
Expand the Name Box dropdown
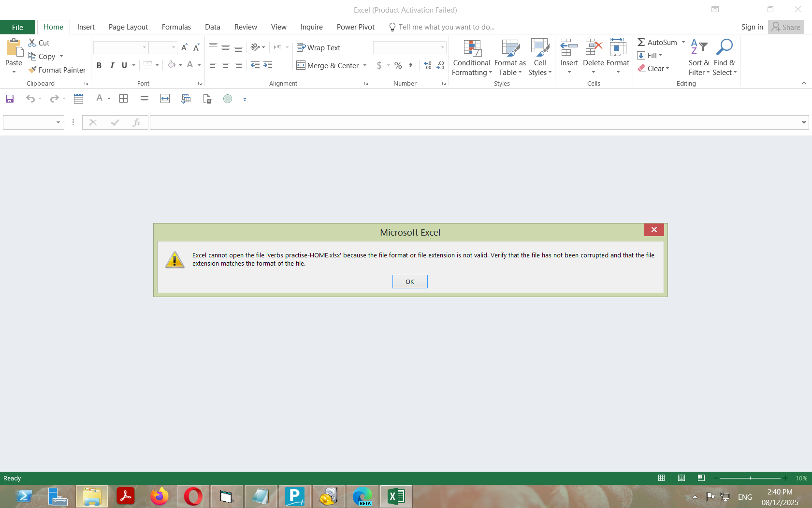58,122
